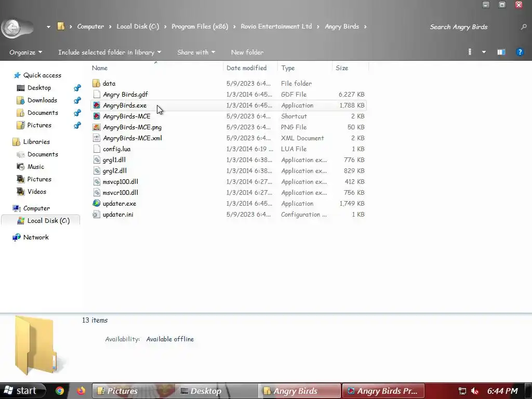Open Include selected folder in library menu
Image resolution: width=532 pixels, height=399 pixels.
[x=110, y=52]
